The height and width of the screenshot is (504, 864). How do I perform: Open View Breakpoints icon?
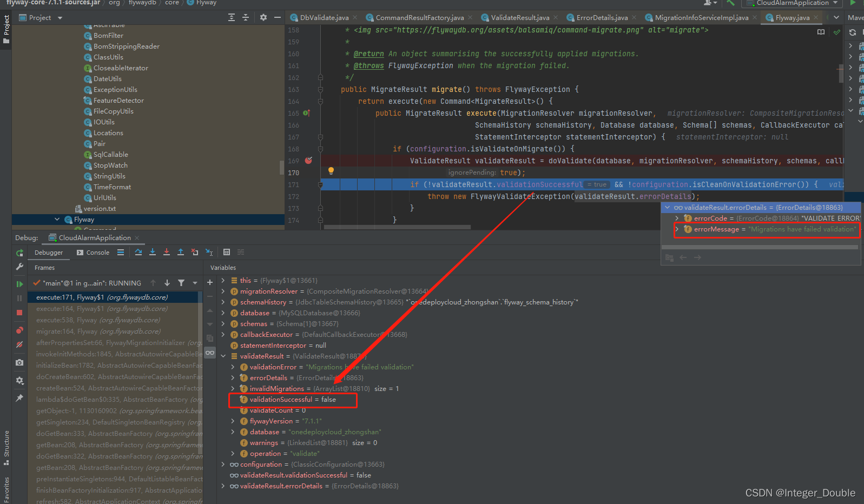pyautogui.click(x=19, y=330)
